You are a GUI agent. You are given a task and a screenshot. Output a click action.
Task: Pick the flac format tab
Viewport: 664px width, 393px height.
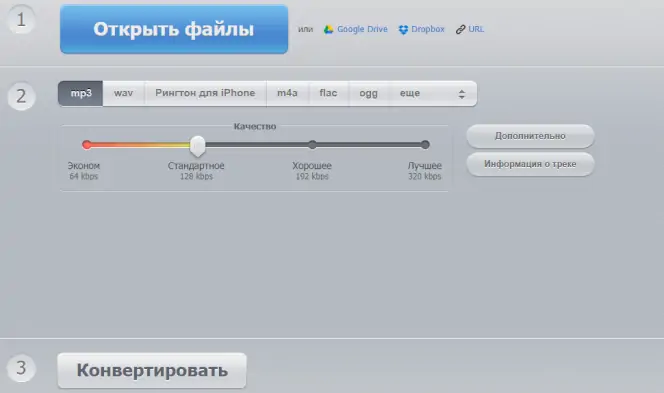329,93
